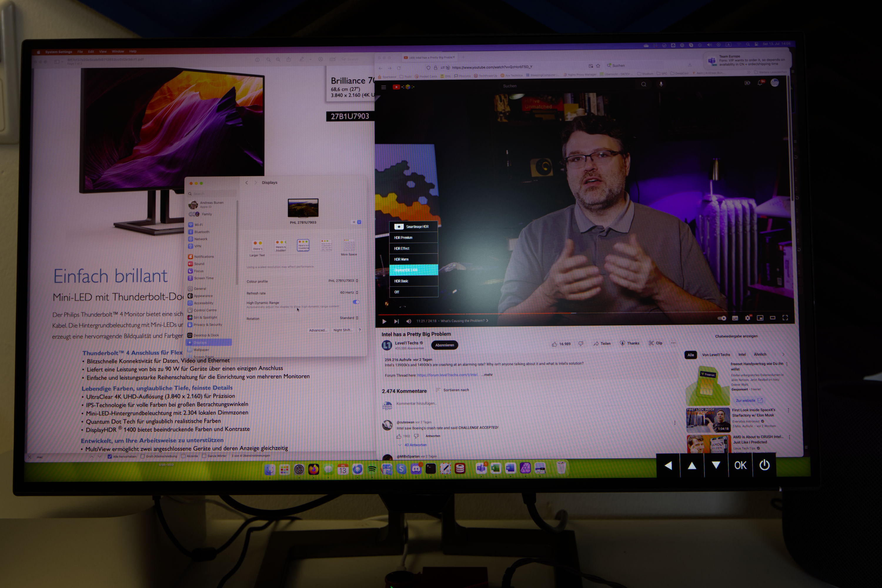
Task: Open Spotify from the Dock
Action: (372, 469)
